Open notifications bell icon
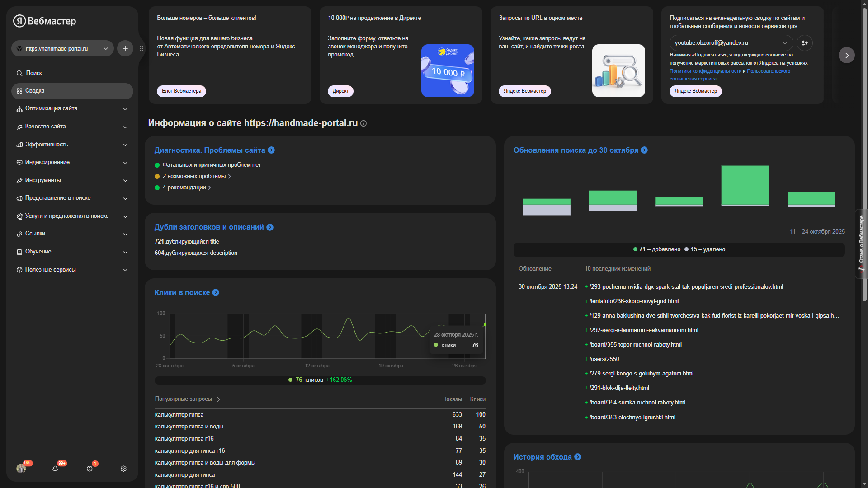Viewport: 868px width, 488px height. pos(55,469)
